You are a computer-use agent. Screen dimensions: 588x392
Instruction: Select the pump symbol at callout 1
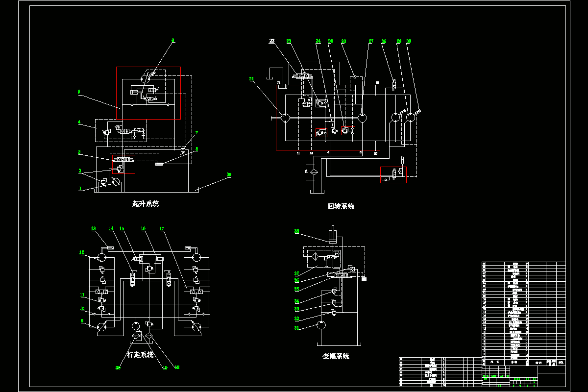click(x=116, y=182)
